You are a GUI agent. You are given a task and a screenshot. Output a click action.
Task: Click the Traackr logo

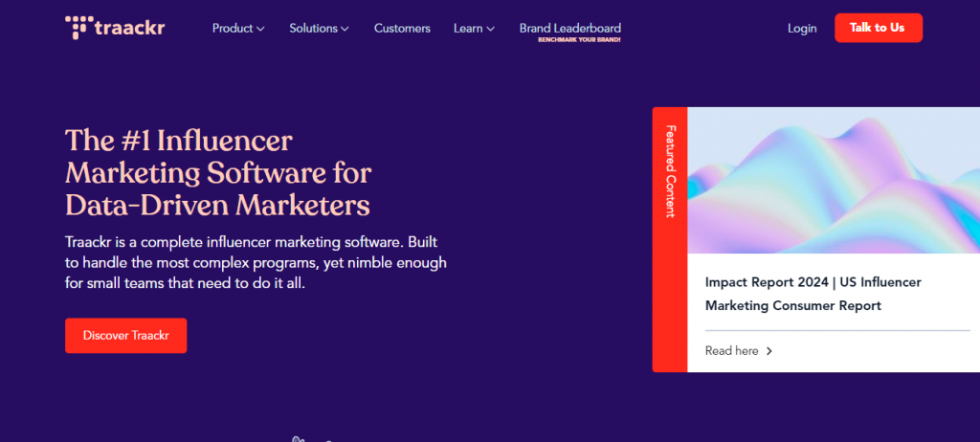(x=115, y=28)
